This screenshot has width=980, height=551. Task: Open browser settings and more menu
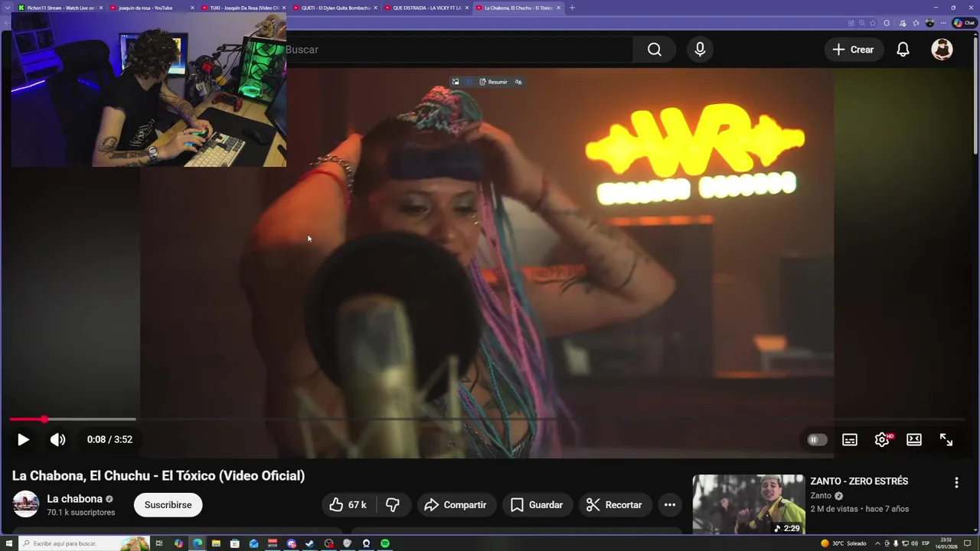pyautogui.click(x=943, y=23)
